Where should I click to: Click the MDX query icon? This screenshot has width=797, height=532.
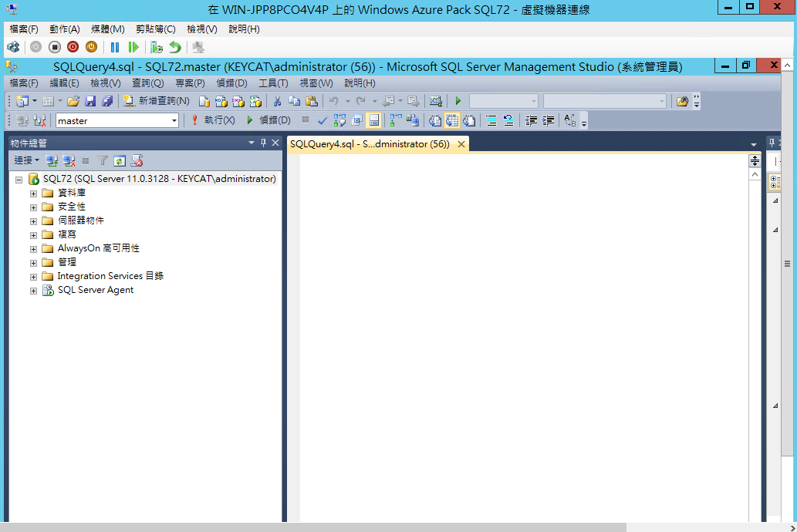pos(221,101)
